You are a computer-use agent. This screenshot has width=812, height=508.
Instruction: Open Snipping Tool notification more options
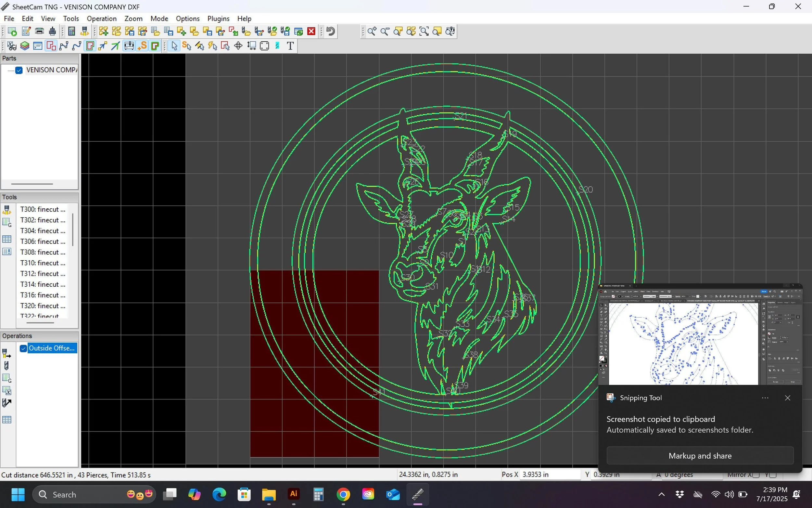click(x=765, y=398)
